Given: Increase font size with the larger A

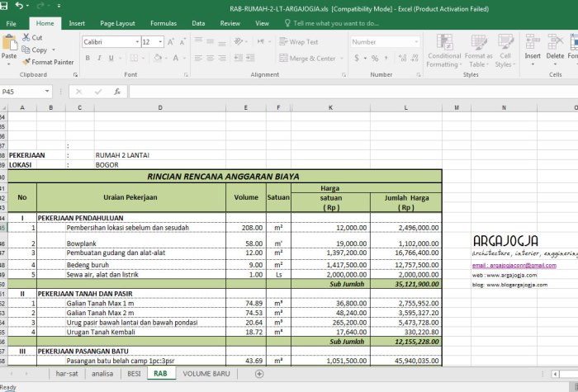Looking at the screenshot, I should tap(171, 42).
